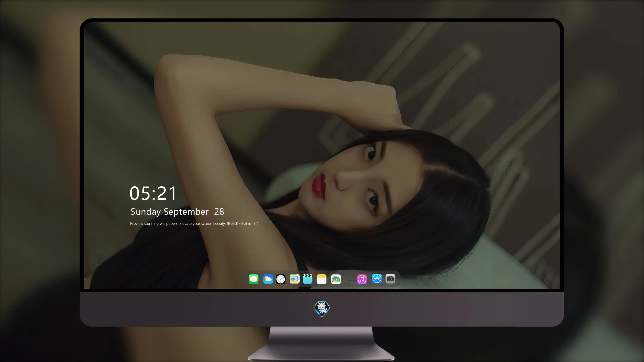Click the Bizhimi.CN site name text
The width and height of the screenshot is (644, 362).
pos(250,223)
